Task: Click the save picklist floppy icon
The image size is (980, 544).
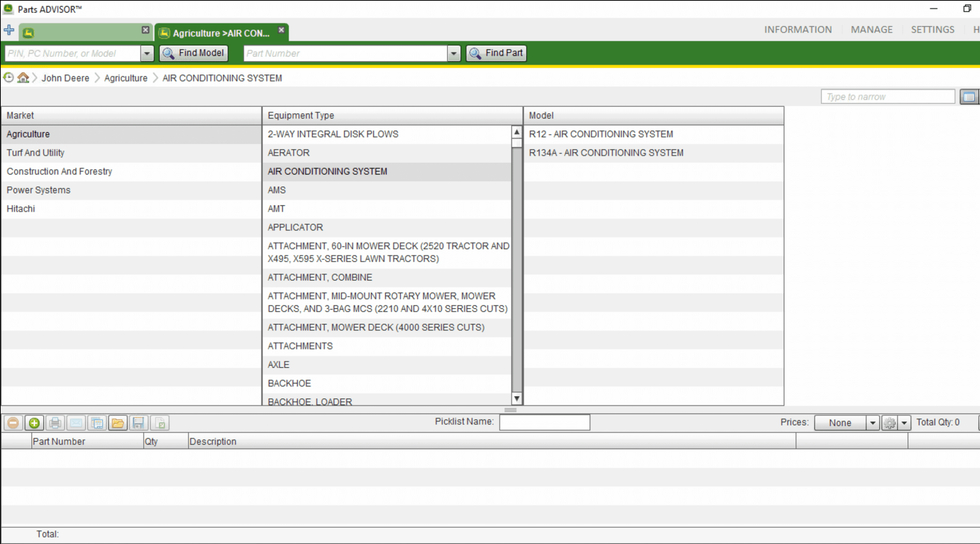Action: [x=139, y=423]
